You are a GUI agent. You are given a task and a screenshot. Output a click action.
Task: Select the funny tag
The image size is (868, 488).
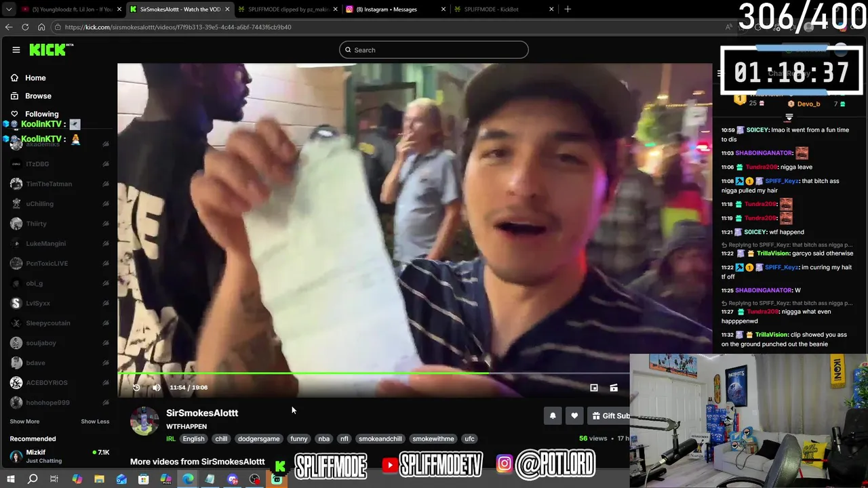pos(299,439)
